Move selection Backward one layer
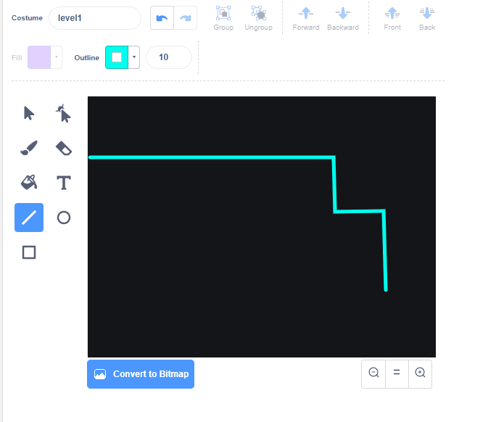 343,18
